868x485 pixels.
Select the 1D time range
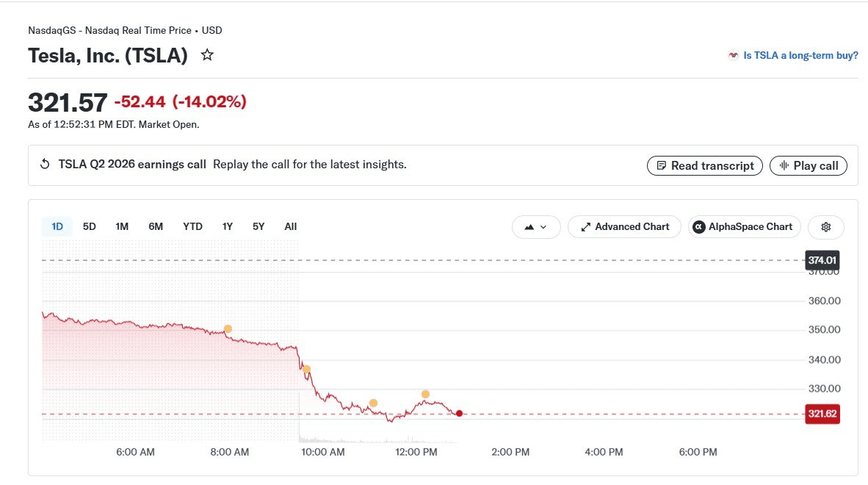57,226
